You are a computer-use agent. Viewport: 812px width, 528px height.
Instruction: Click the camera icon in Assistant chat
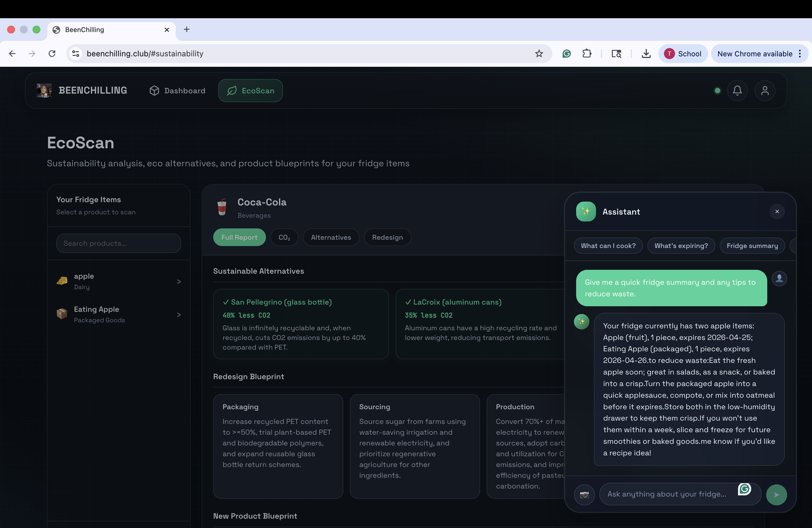click(x=584, y=495)
